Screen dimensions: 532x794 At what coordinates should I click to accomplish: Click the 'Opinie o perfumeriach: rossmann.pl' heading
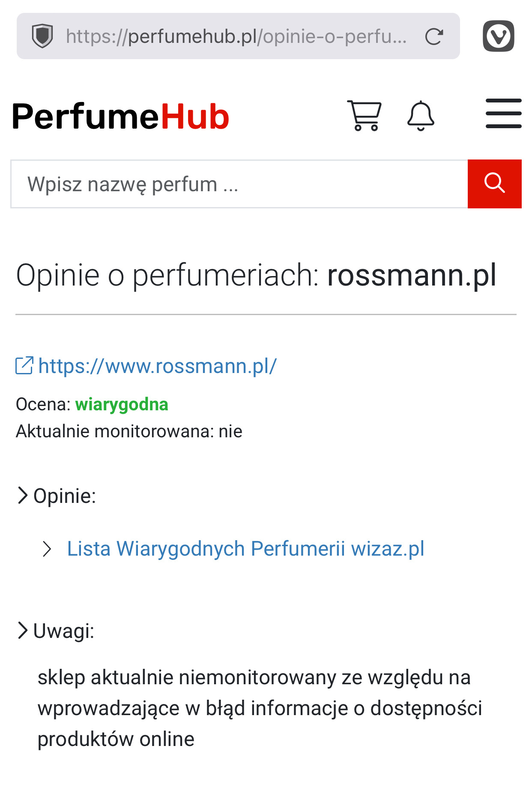[256, 275]
